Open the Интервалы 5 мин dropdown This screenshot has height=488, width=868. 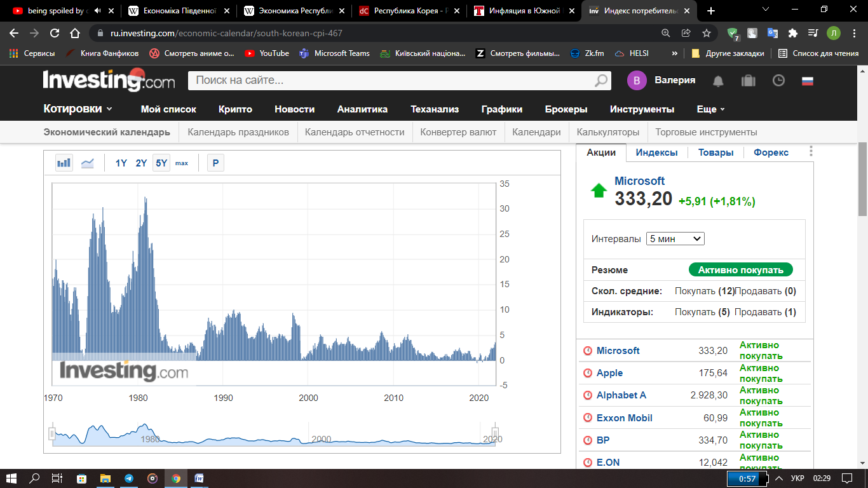(x=675, y=239)
